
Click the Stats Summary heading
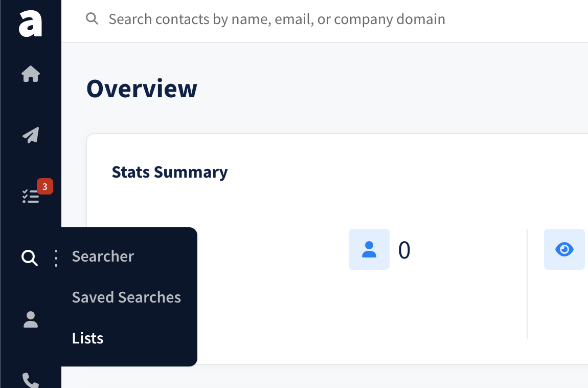[x=170, y=172]
